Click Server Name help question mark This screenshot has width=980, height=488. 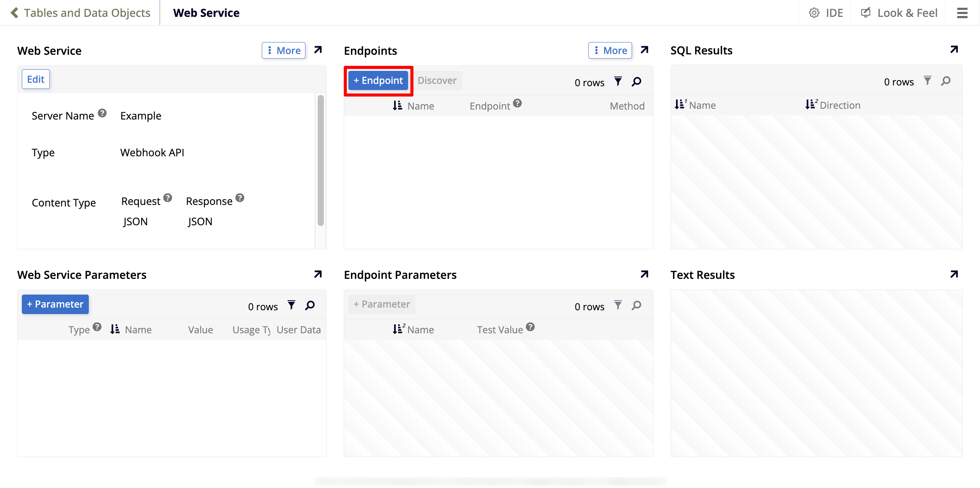pyautogui.click(x=102, y=113)
